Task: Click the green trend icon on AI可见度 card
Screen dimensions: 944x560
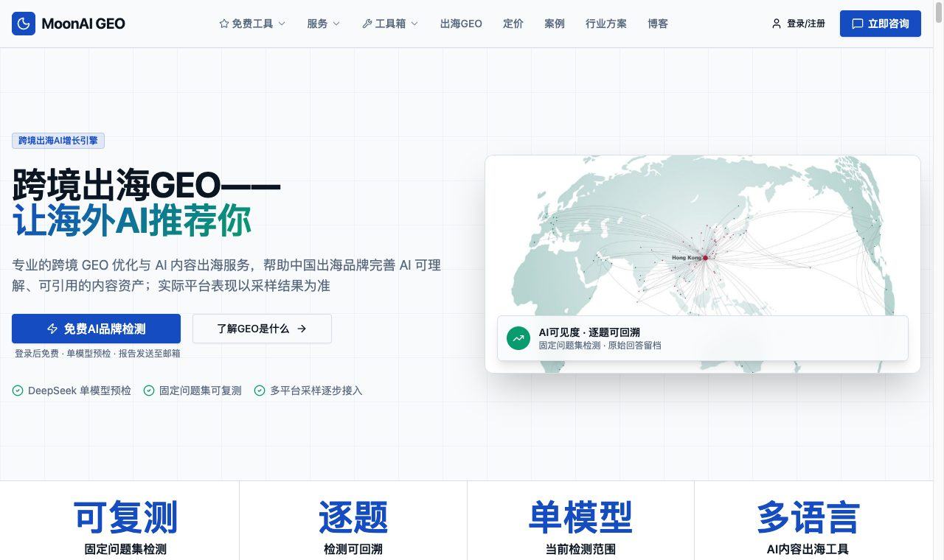Action: click(x=518, y=338)
